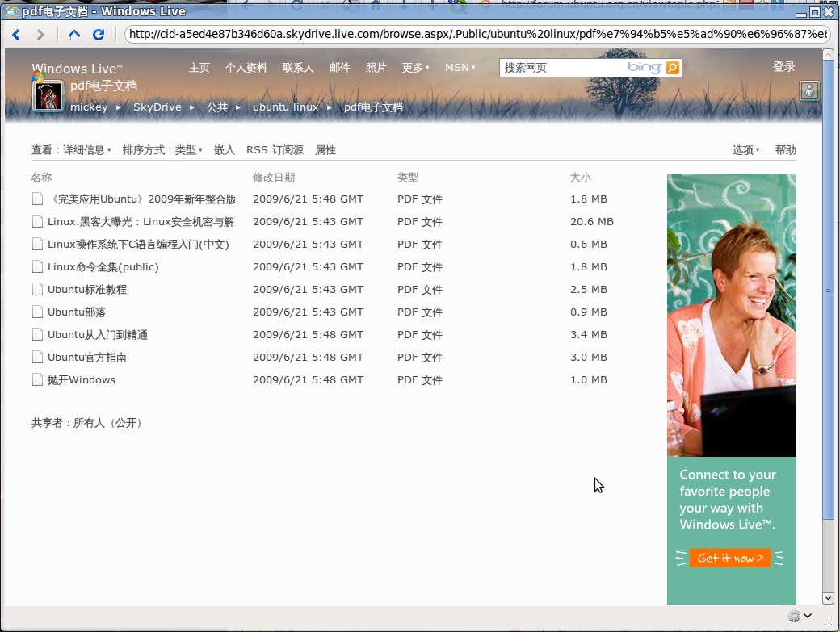Open Ubuntu官方指南 file
Screen dimensions: 840x632
coord(87,357)
